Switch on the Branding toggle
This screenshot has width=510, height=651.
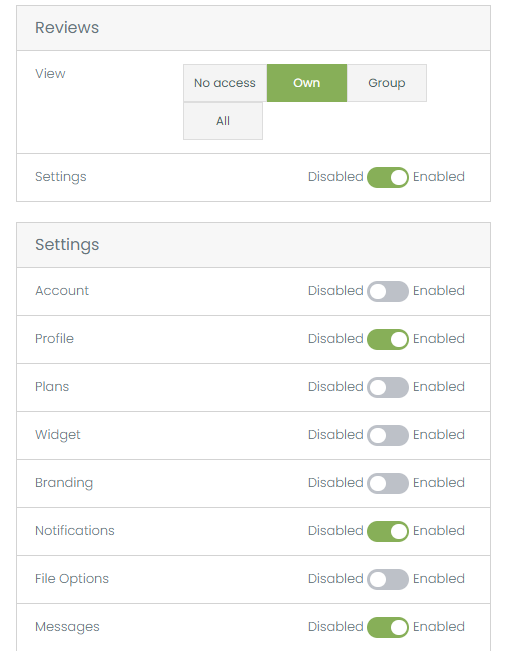[x=387, y=483]
